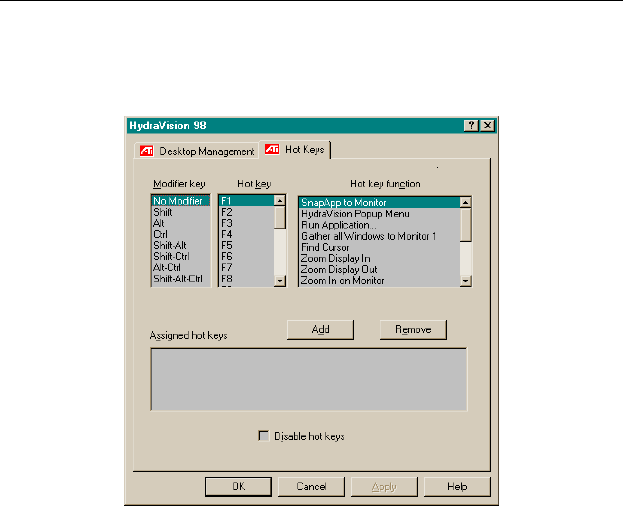Select Run Application... function
Screen dimensions: 623x506
tap(379, 225)
